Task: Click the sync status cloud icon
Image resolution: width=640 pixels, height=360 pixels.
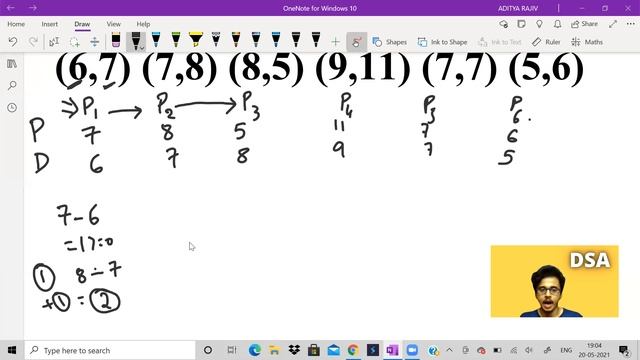Action: click(504, 24)
